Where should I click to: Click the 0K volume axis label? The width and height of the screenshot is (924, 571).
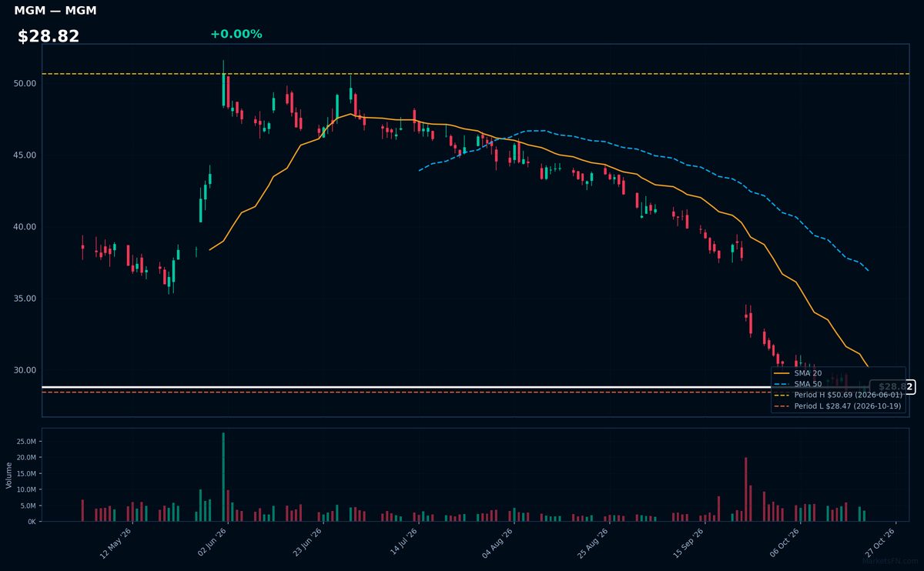[x=31, y=522]
